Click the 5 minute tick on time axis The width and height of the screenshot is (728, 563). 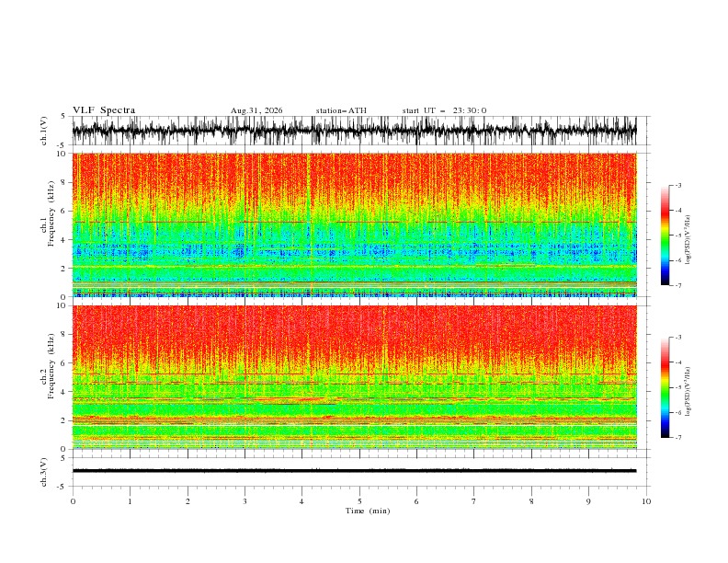pyautogui.click(x=359, y=501)
